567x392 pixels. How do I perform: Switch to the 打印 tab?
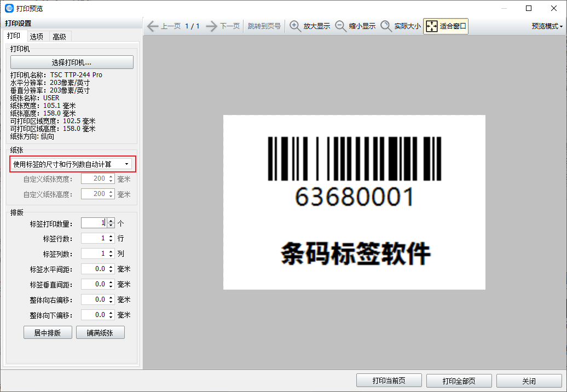(14, 36)
